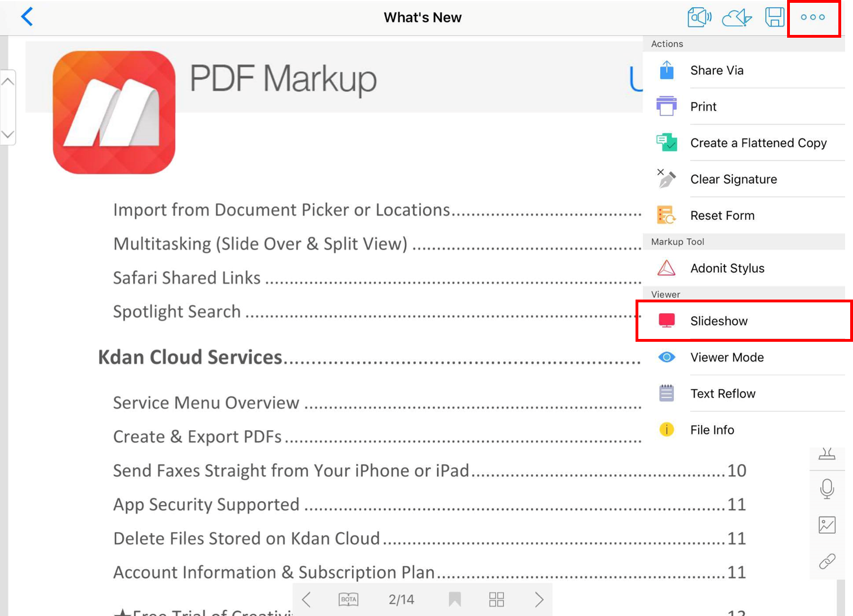The image size is (853, 616).
Task: Expand the left side panel down chevron
Action: 8,134
